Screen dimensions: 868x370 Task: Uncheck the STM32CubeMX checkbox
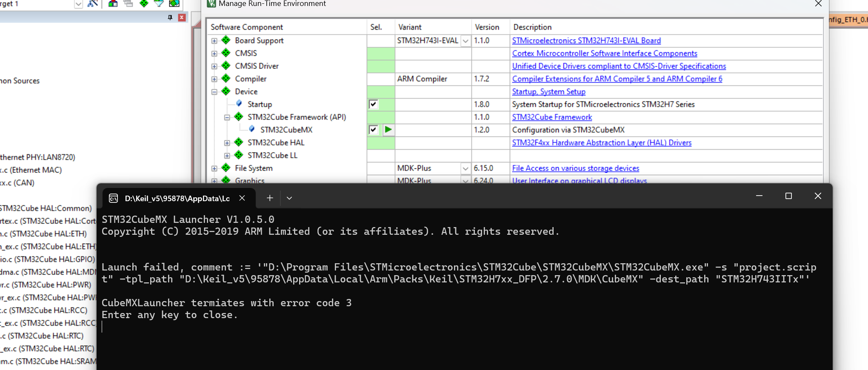(x=373, y=130)
